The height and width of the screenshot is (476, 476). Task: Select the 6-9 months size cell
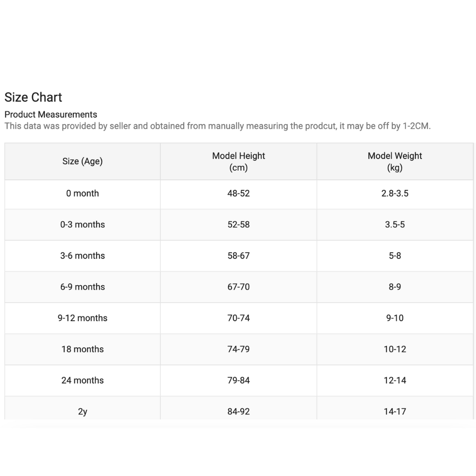[82, 287]
